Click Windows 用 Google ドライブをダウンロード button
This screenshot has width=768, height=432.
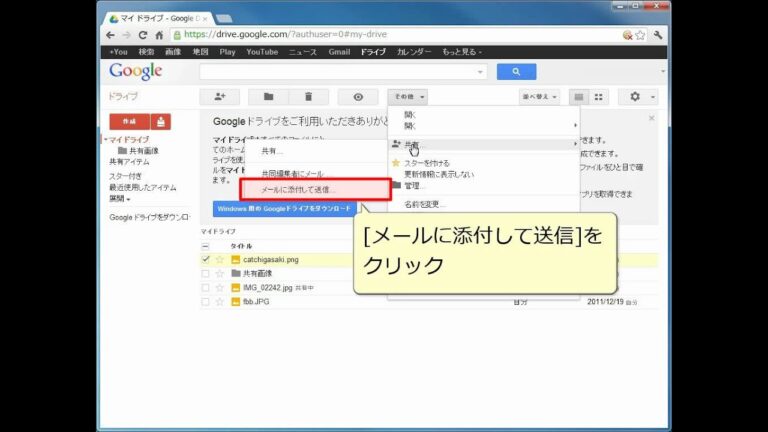click(284, 209)
